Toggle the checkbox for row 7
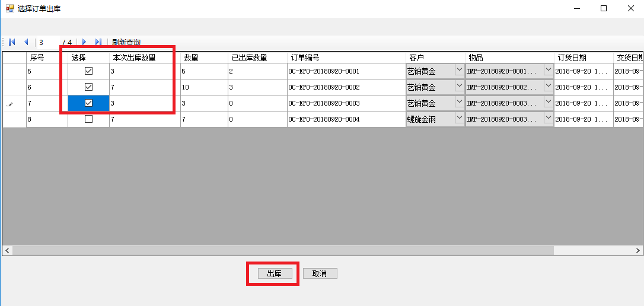 click(88, 103)
